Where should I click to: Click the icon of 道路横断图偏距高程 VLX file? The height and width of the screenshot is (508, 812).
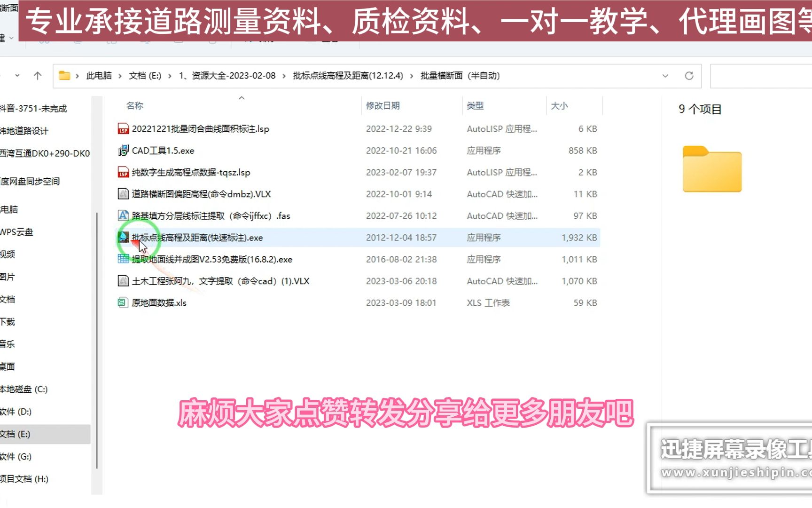click(123, 194)
